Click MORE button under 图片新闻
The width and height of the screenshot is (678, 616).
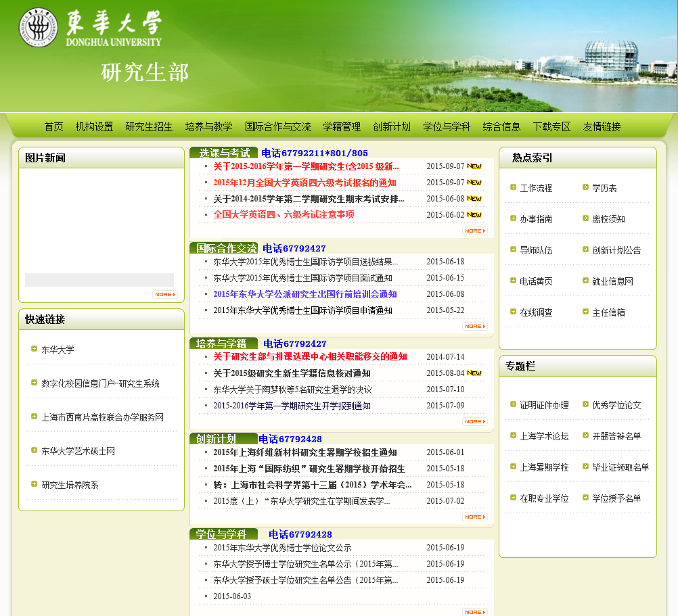tap(165, 294)
